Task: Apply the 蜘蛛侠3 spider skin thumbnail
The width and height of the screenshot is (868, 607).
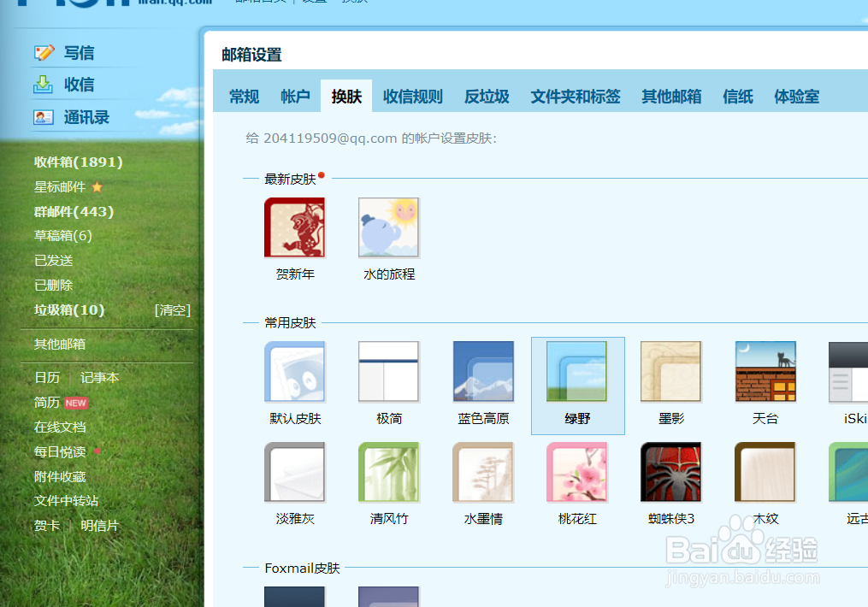Action: pos(671,472)
